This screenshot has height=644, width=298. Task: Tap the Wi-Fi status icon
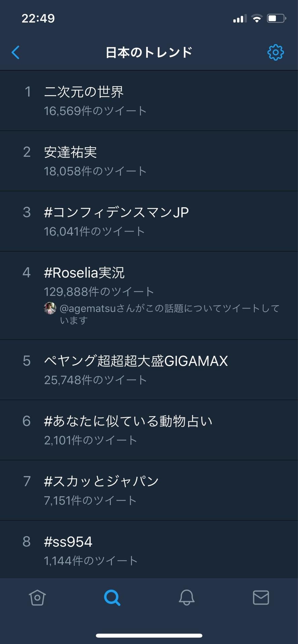pyautogui.click(x=257, y=18)
